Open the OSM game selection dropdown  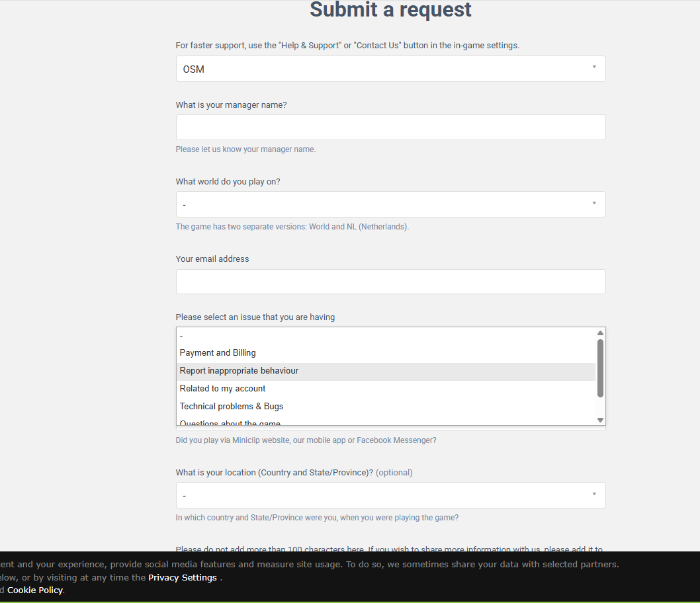(390, 69)
